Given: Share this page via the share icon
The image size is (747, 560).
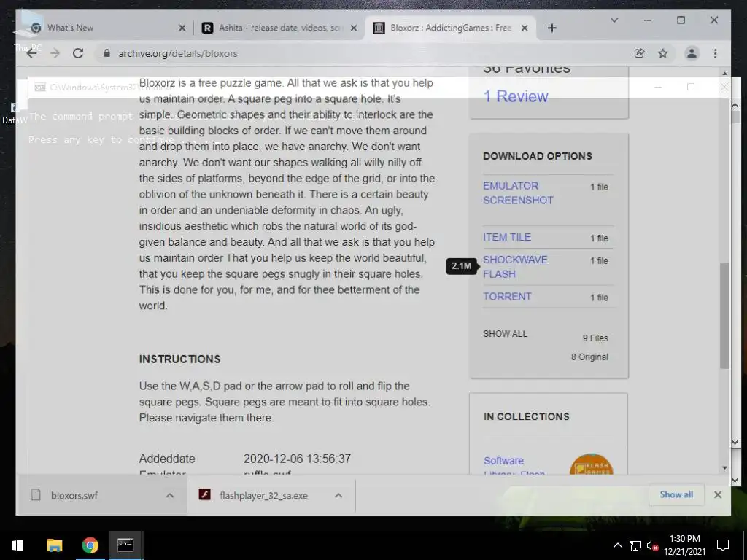Looking at the screenshot, I should (x=639, y=53).
